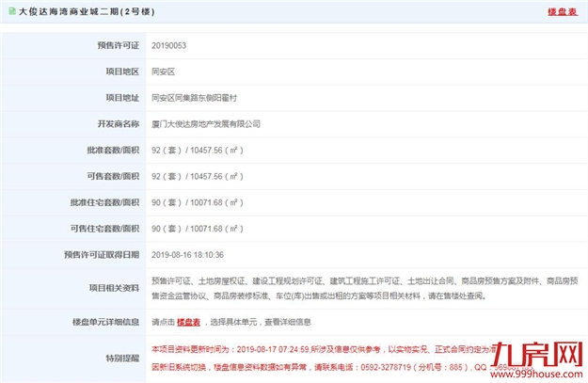Click the 特别提醒 label

tap(122, 359)
